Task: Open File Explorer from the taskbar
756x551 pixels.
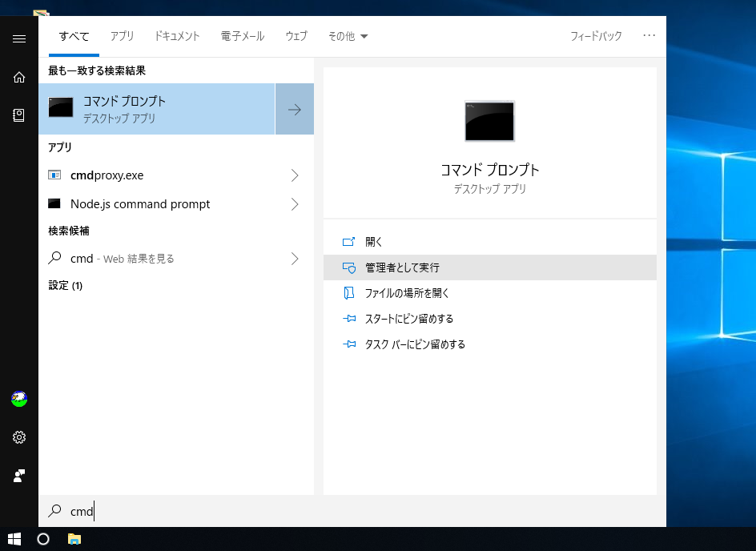Action: pos(75,539)
